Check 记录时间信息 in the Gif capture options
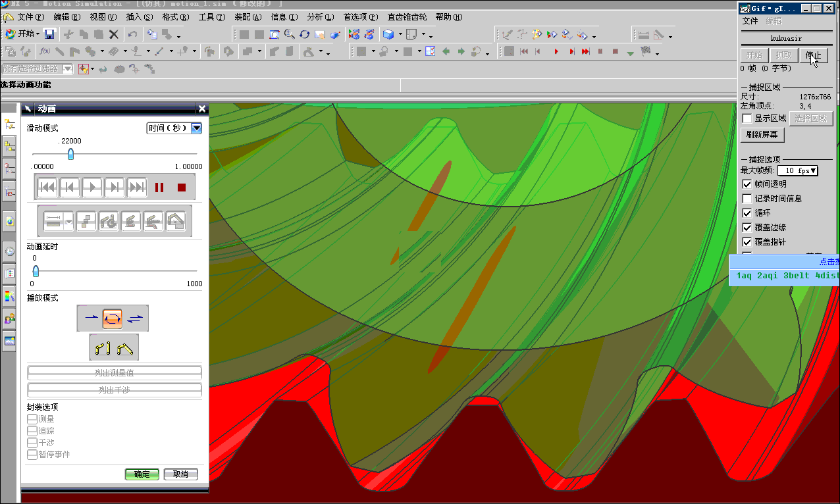This screenshot has width=840, height=504. 747,199
